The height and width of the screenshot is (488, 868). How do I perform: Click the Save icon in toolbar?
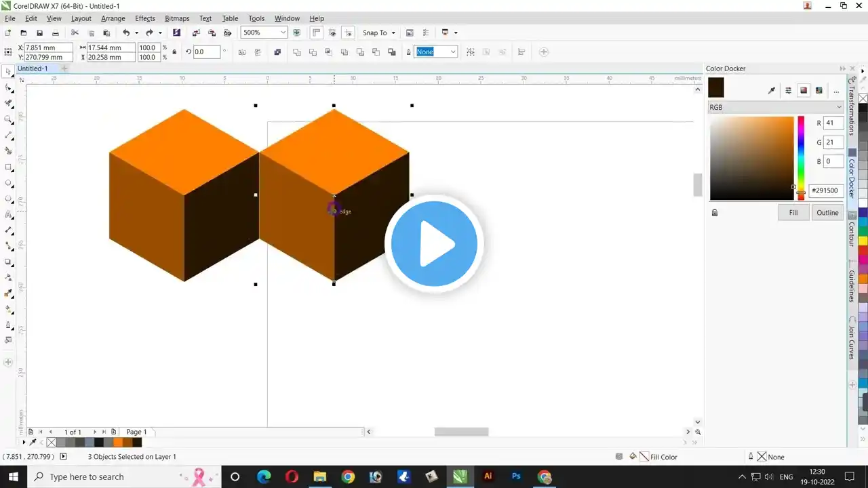tap(39, 33)
